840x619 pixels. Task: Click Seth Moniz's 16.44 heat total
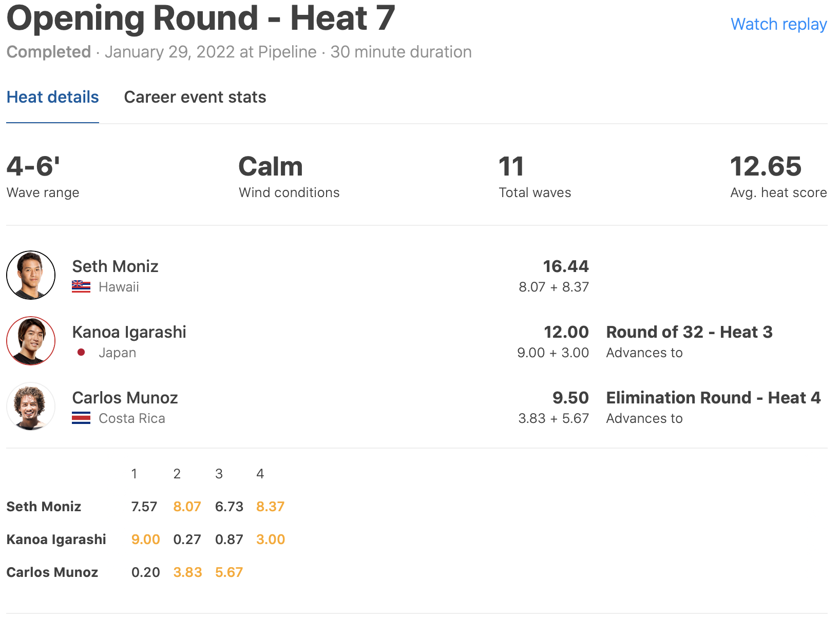click(566, 266)
